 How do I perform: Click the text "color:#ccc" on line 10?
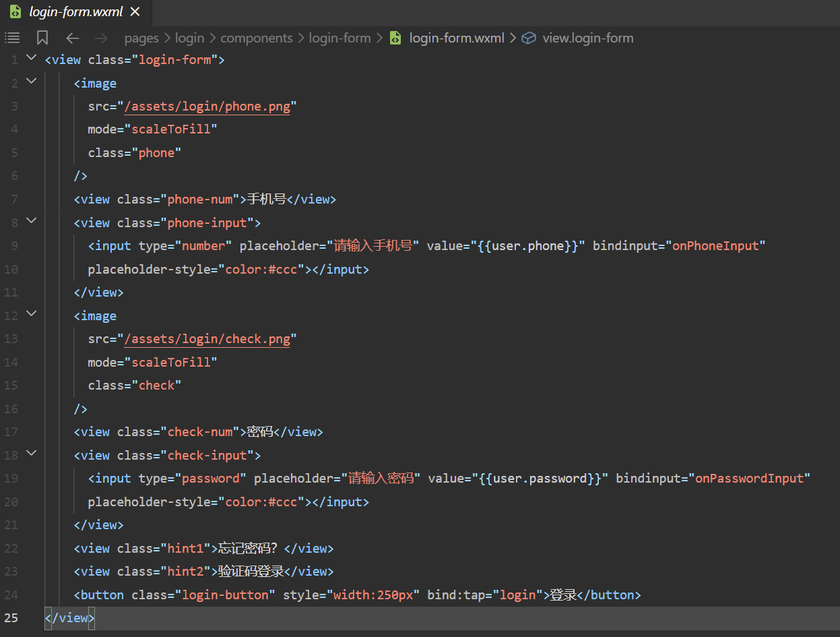tap(261, 270)
